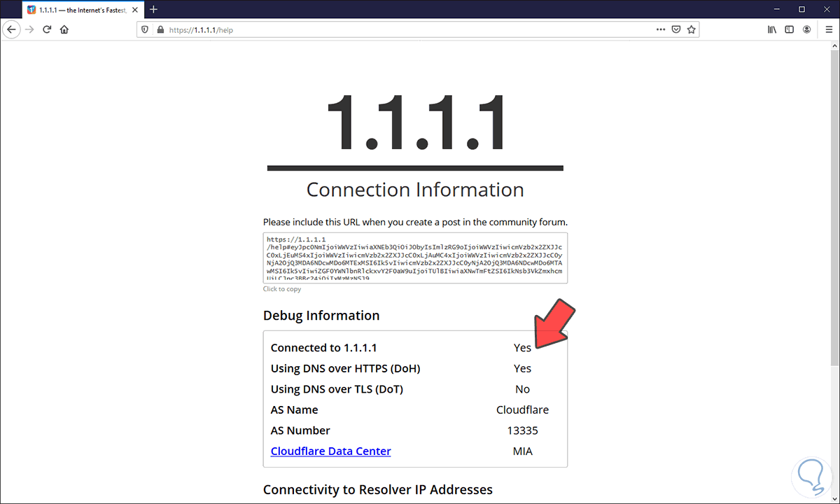
Task: Click 'Using DNS over TLS (DoT)' label
Action: 337,389
